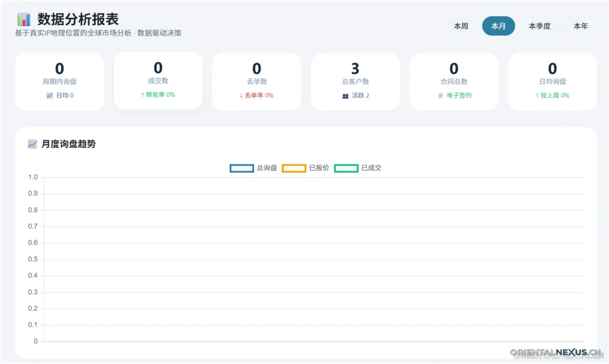Click the bar chart icon beside 数据分析报表
This screenshot has height=364, width=609.
pos(24,20)
